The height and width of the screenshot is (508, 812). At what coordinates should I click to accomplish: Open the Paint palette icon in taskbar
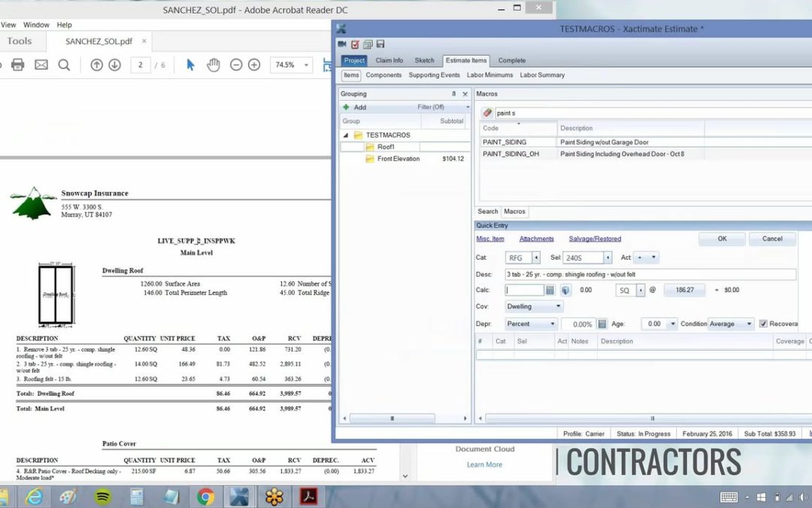pyautogui.click(x=68, y=497)
